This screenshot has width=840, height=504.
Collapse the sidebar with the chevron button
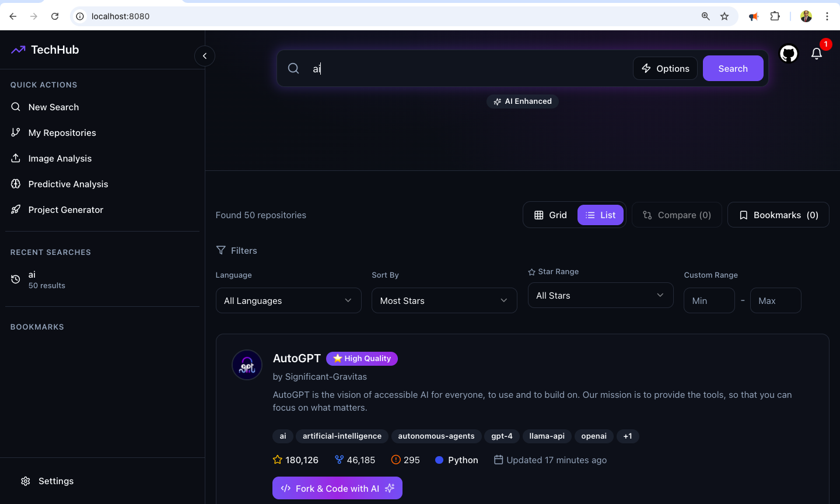click(x=205, y=56)
